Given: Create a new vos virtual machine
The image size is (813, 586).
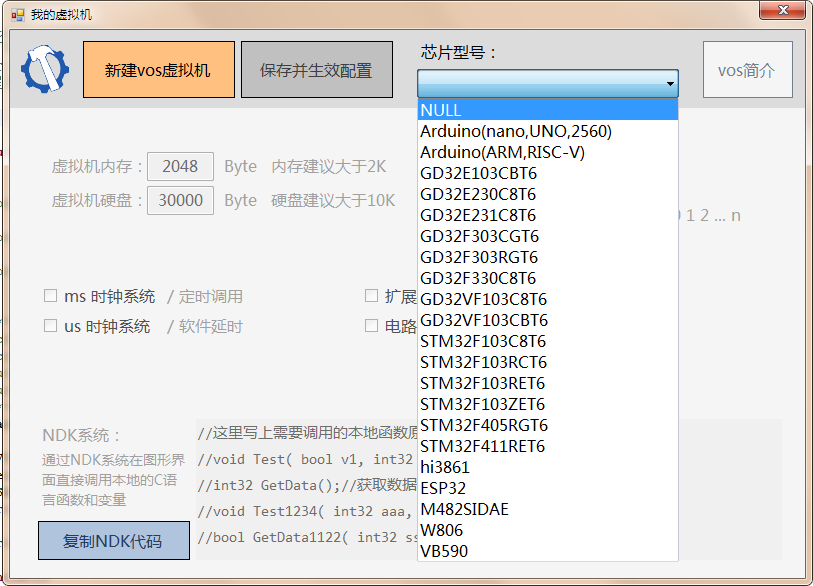Looking at the screenshot, I should tap(159, 69).
